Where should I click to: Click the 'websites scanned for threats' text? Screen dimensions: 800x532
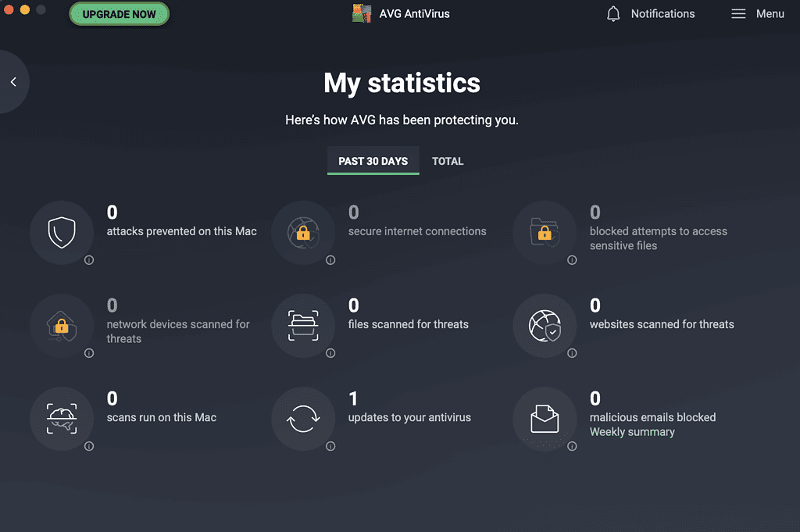click(x=662, y=324)
